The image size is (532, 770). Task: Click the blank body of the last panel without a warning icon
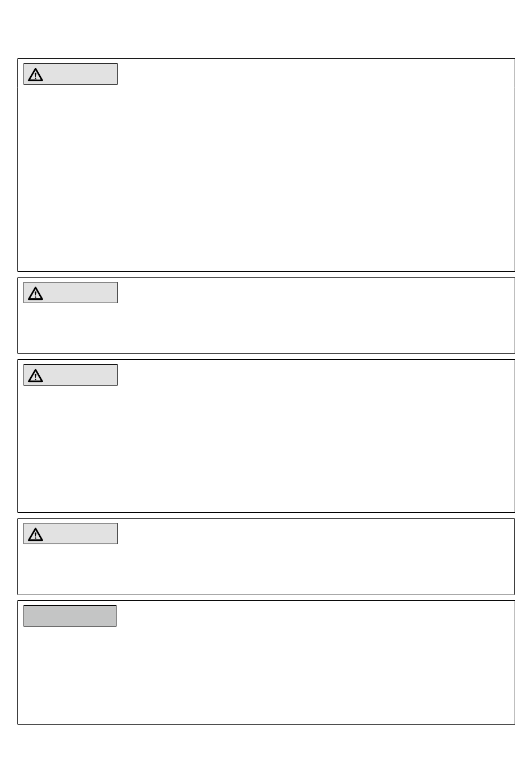pos(266,675)
